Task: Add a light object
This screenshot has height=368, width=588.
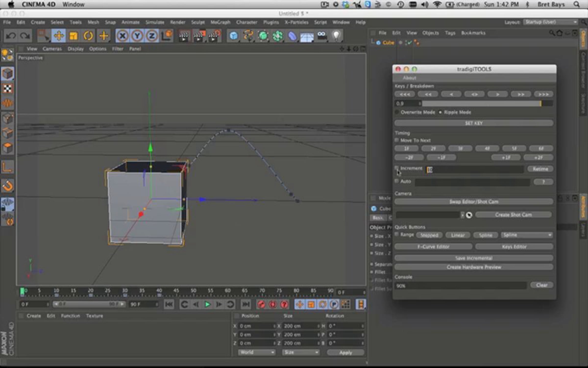Action: [336, 36]
